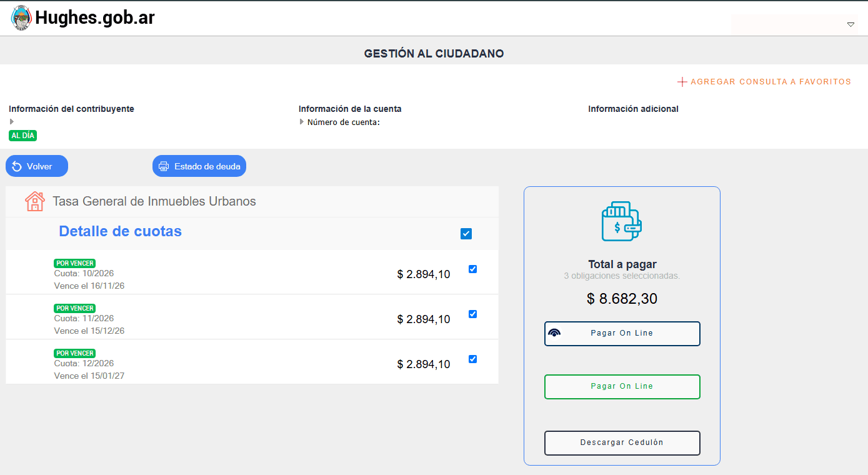The image size is (868, 475).
Task: Click the text Vence el 16/11/26
Action: 89,286
